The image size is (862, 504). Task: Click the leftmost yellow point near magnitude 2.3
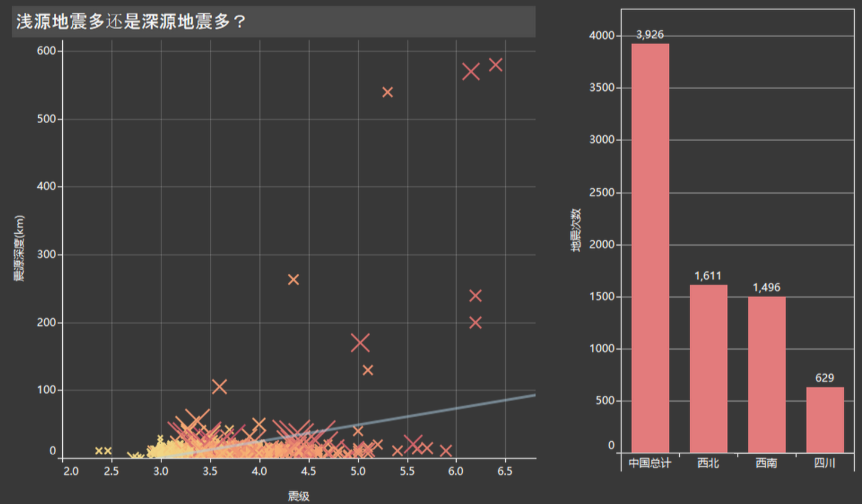[99, 451]
